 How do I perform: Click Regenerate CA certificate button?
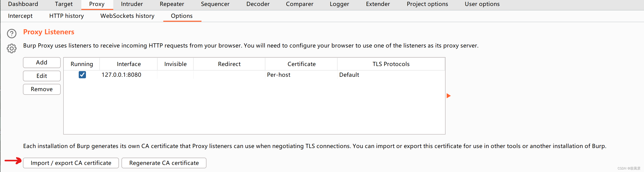(164, 163)
